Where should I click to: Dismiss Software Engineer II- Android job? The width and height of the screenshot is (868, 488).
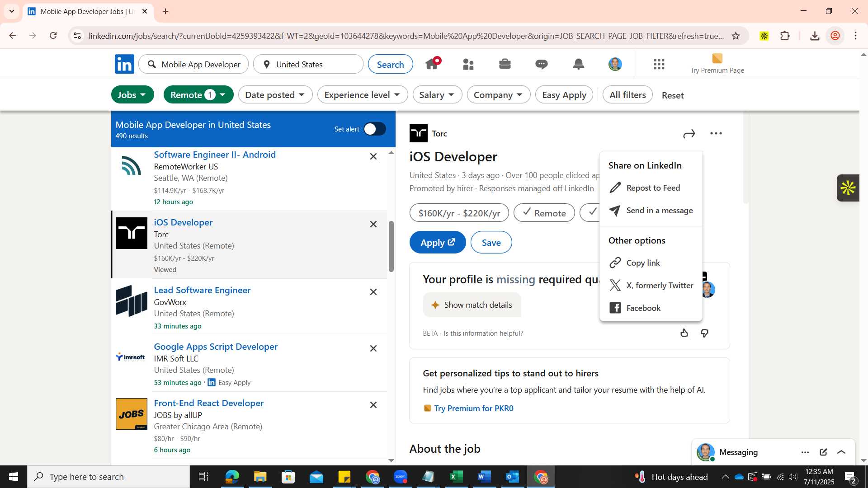point(373,156)
